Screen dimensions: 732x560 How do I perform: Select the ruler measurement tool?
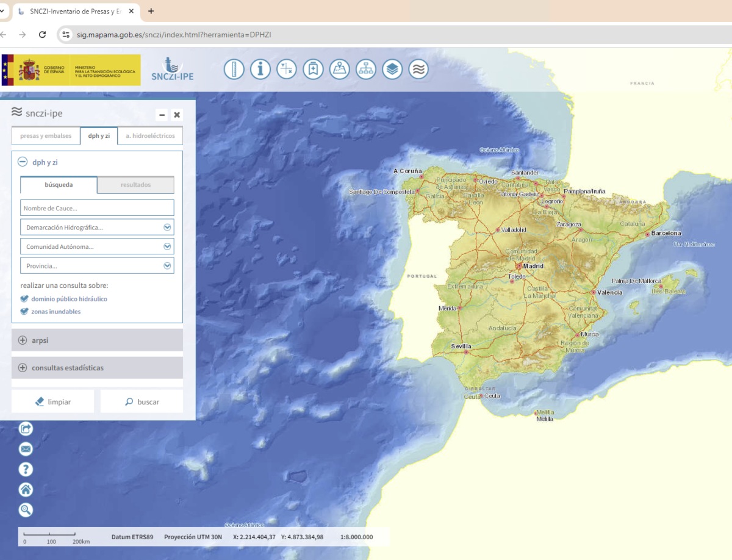pos(234,70)
